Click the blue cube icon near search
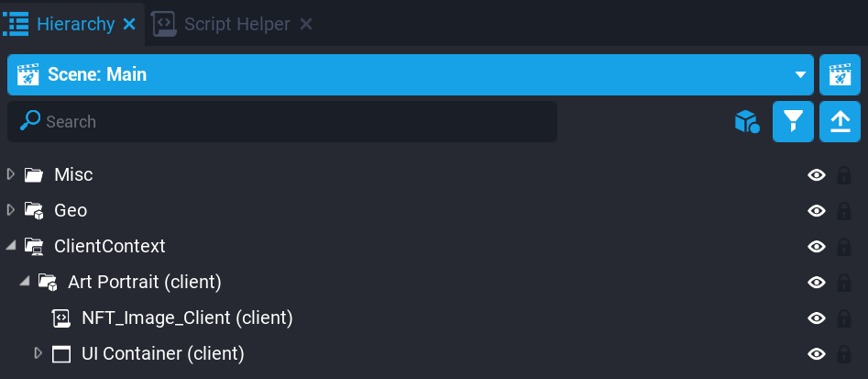This screenshot has height=379, width=868. pyautogui.click(x=747, y=122)
